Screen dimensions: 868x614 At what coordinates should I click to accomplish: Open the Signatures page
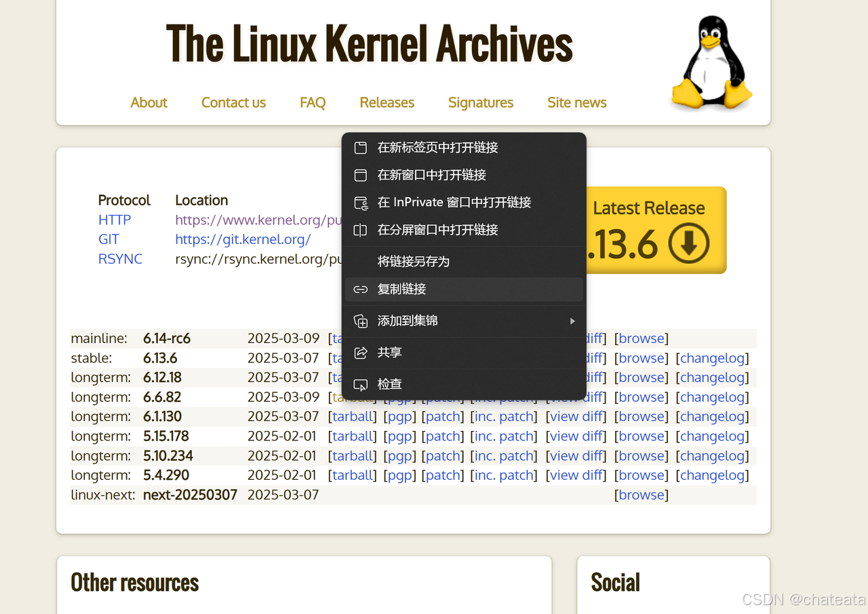[x=481, y=102]
